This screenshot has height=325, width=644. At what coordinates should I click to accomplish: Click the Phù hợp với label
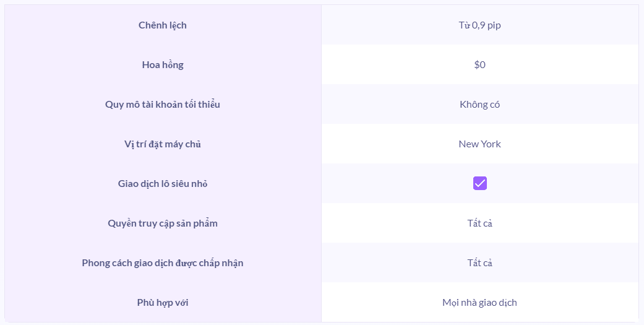pos(163,303)
